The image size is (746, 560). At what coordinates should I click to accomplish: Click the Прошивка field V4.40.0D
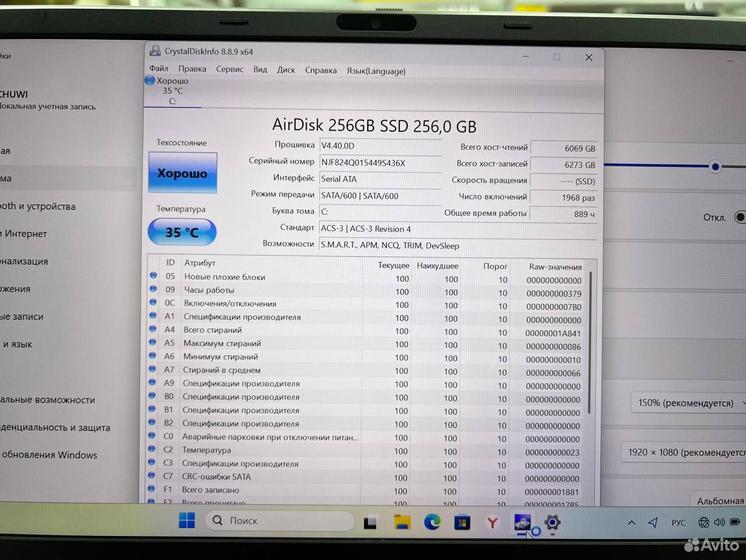point(381,146)
